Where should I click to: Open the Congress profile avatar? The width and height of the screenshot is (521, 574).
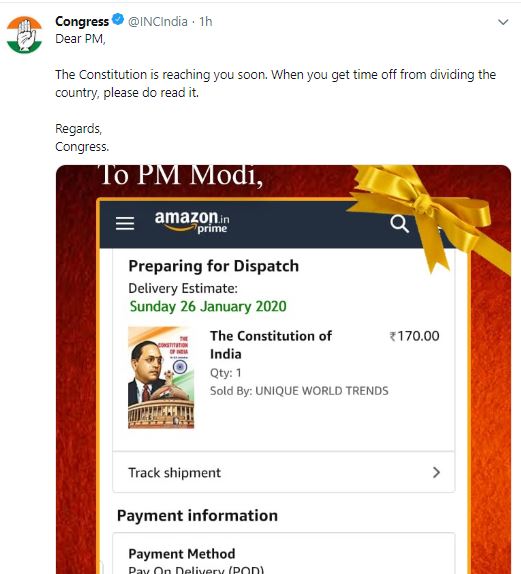(x=24, y=35)
